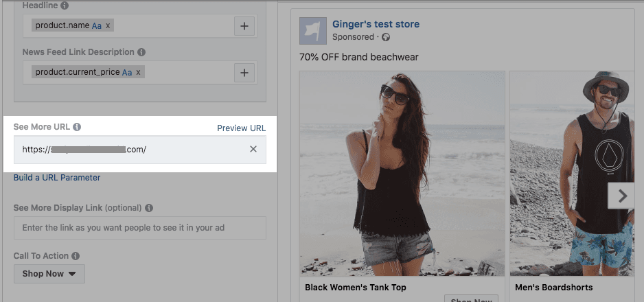Image resolution: width=644 pixels, height=302 pixels.
Task: Add a field with the Headline plus button
Action: pyautogui.click(x=244, y=26)
